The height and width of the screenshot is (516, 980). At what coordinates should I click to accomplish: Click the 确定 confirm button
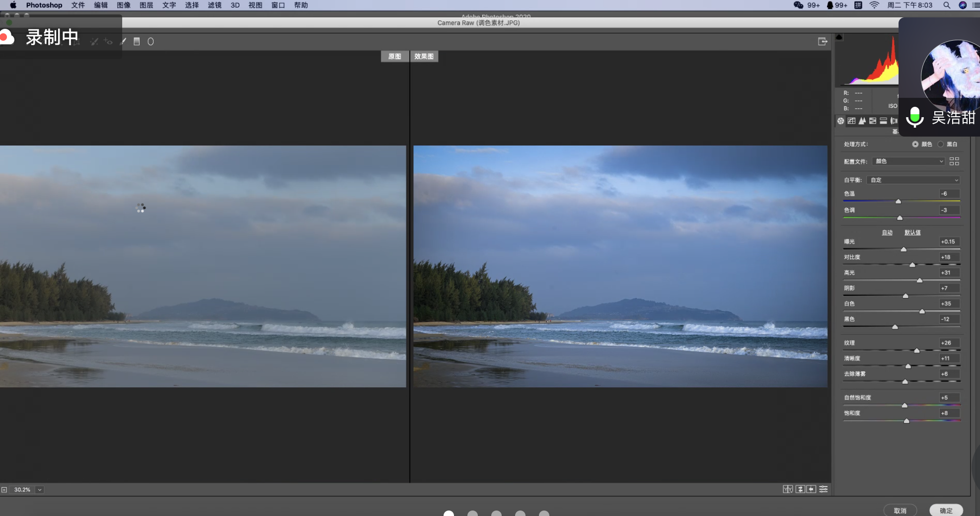pos(946,510)
